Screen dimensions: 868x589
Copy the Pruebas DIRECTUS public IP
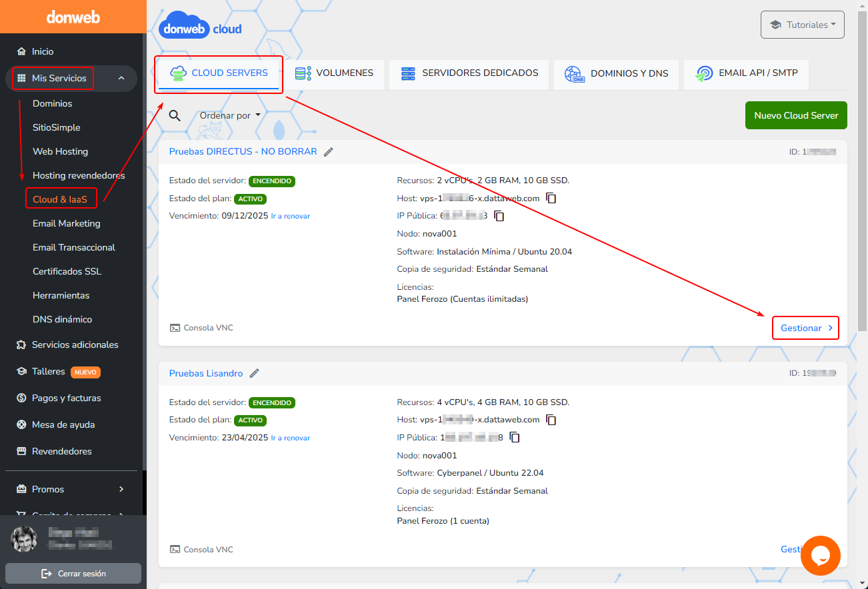[499, 216]
